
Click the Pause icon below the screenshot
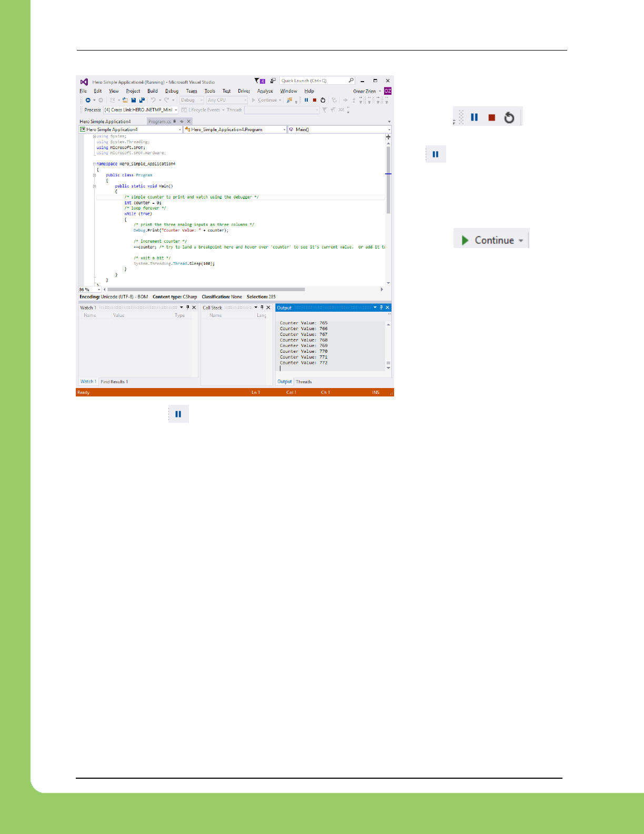click(x=178, y=414)
